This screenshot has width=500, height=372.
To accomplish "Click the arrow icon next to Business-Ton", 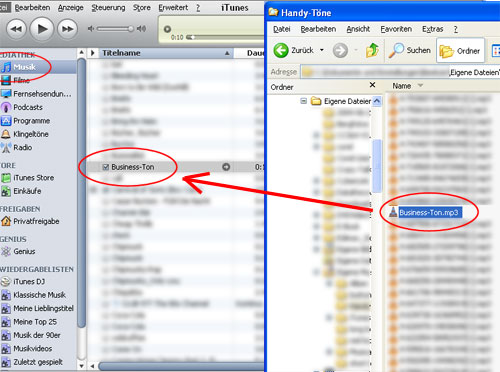I will (x=226, y=167).
